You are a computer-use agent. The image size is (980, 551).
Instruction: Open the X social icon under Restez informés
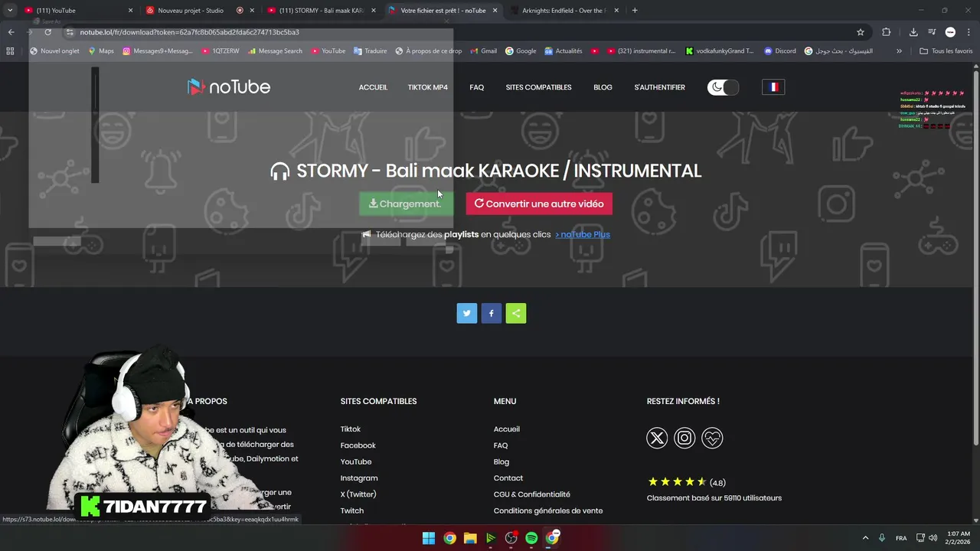click(657, 438)
